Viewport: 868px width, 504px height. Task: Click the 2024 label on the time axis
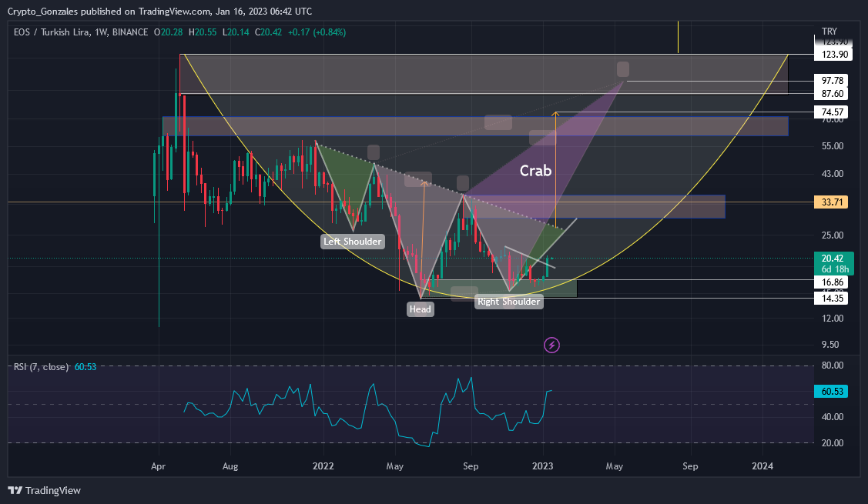tap(762, 466)
